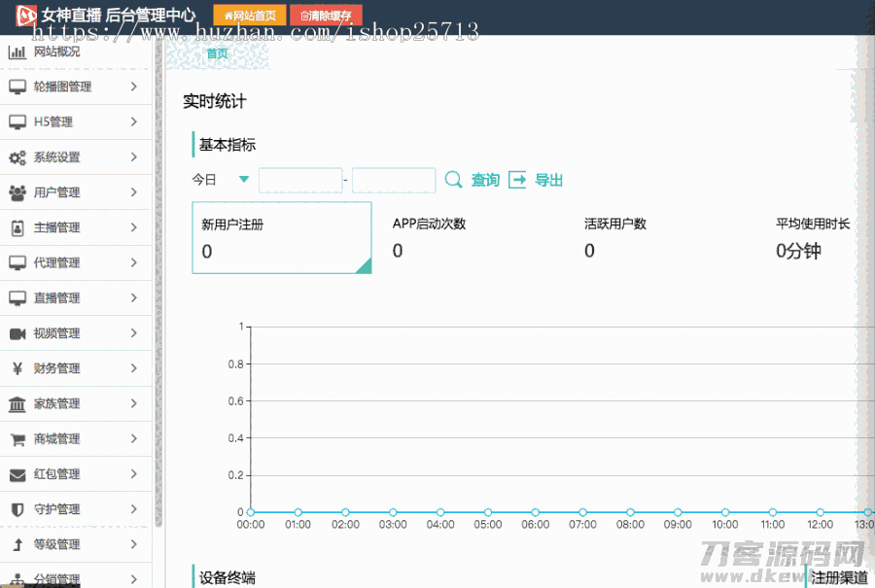Viewport: 875px width, 588px height.
Task: Select the 平均使用时长 metric
Action: pos(813,238)
